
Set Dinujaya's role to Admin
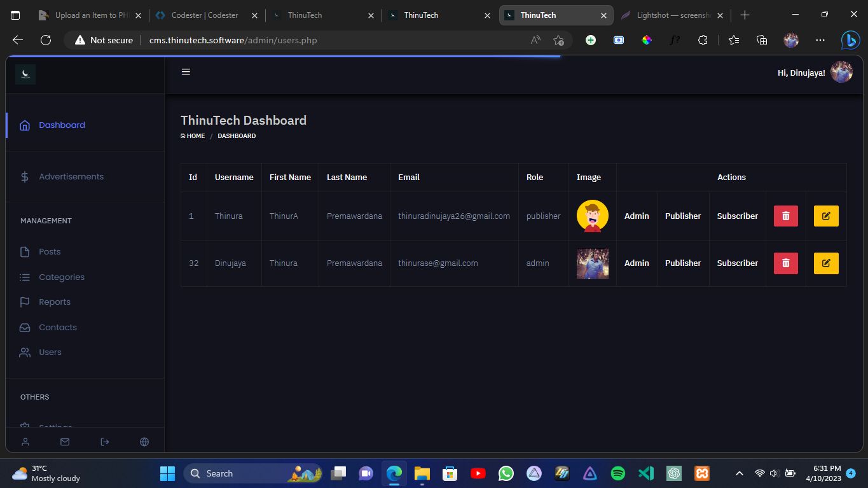click(x=637, y=263)
